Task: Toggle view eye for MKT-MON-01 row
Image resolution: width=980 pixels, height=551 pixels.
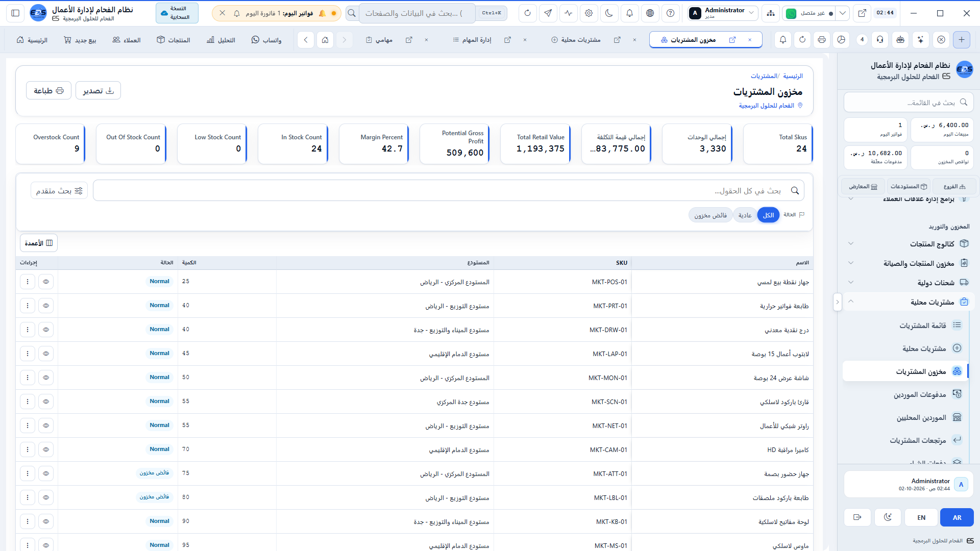Action: [x=46, y=378]
